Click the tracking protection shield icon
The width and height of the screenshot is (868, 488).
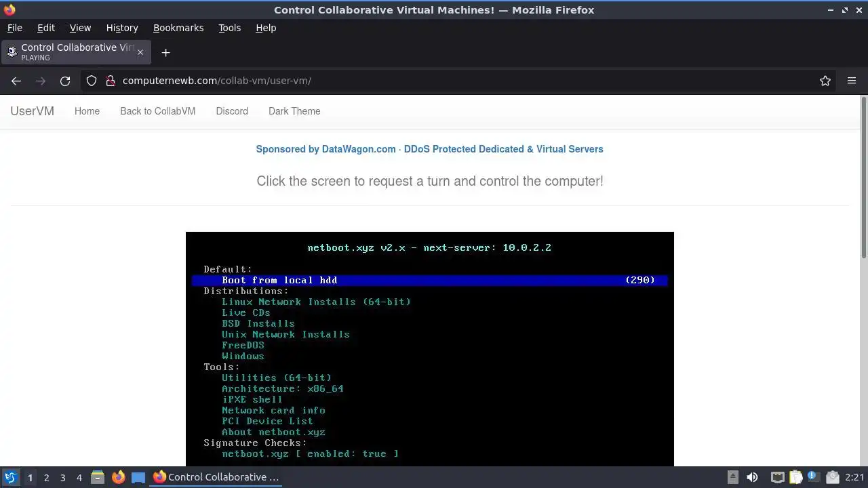click(x=92, y=81)
